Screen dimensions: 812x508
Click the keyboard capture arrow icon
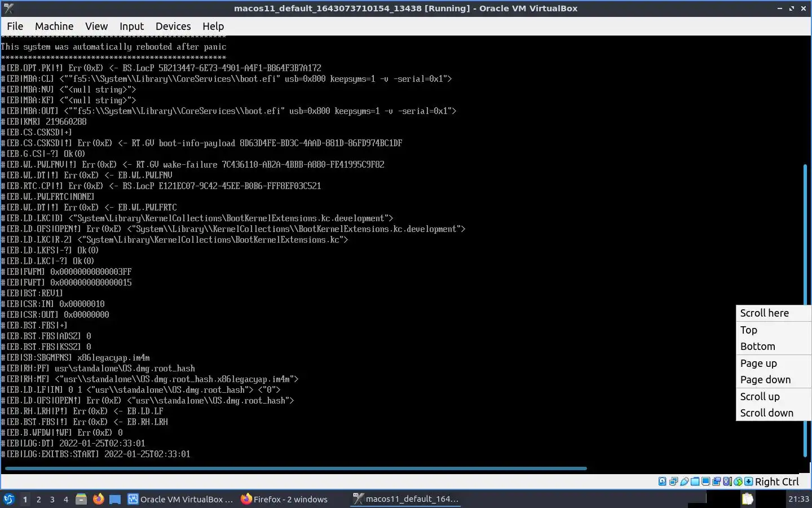click(748, 481)
